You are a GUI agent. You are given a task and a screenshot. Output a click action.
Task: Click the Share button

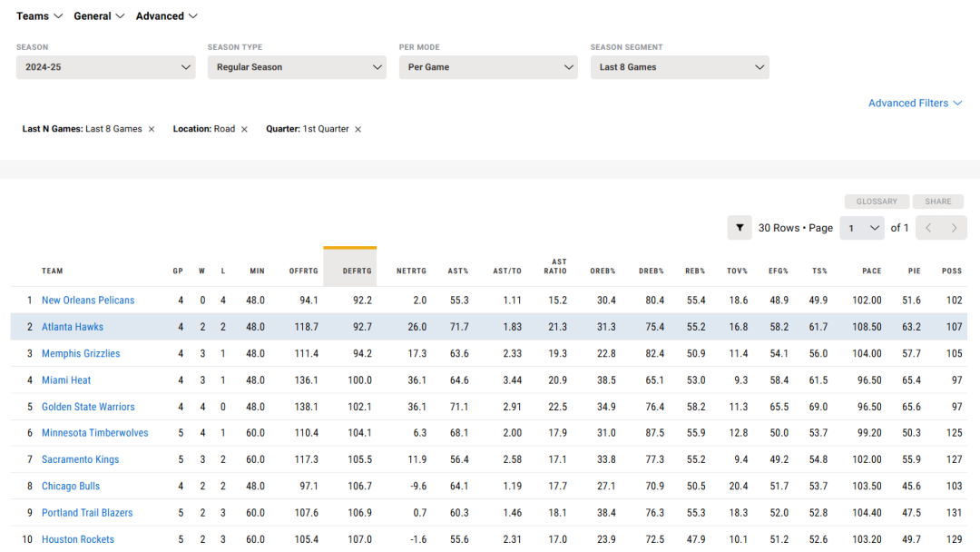click(938, 202)
